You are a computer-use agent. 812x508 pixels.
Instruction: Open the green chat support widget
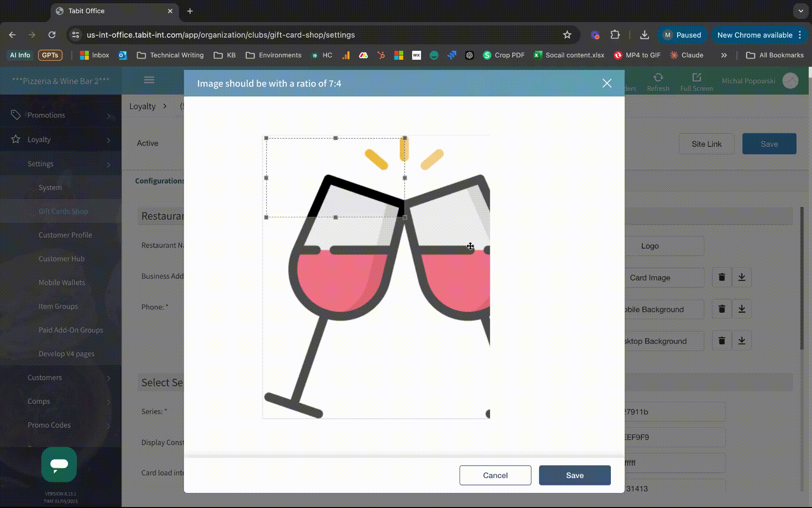pyautogui.click(x=59, y=464)
